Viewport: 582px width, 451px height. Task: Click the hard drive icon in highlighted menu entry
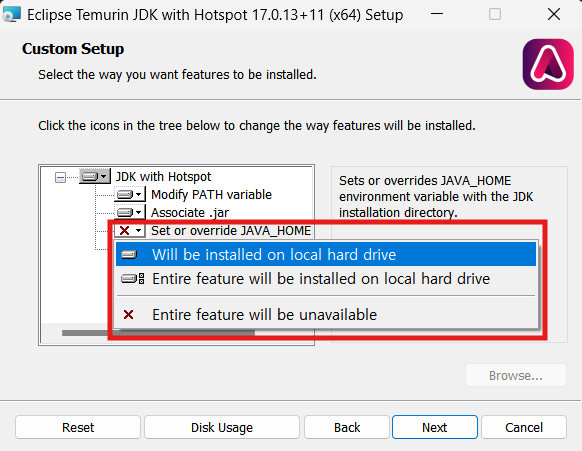click(129, 255)
